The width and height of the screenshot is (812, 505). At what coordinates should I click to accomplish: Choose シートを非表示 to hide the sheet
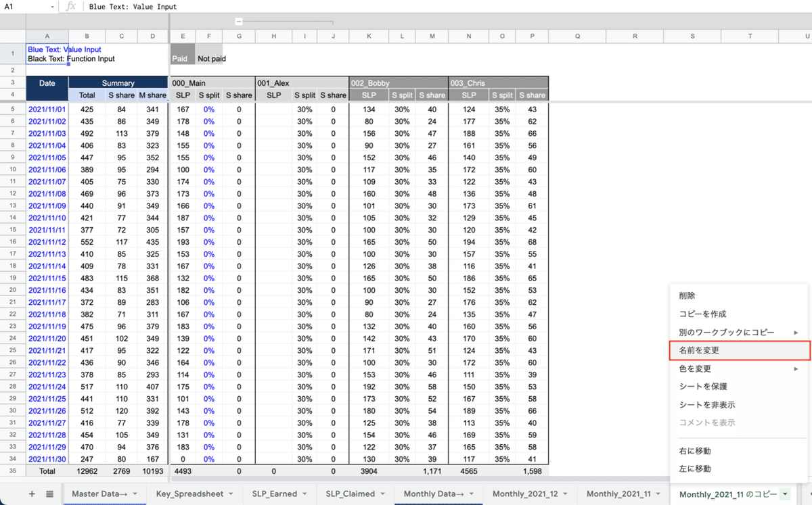(738, 405)
